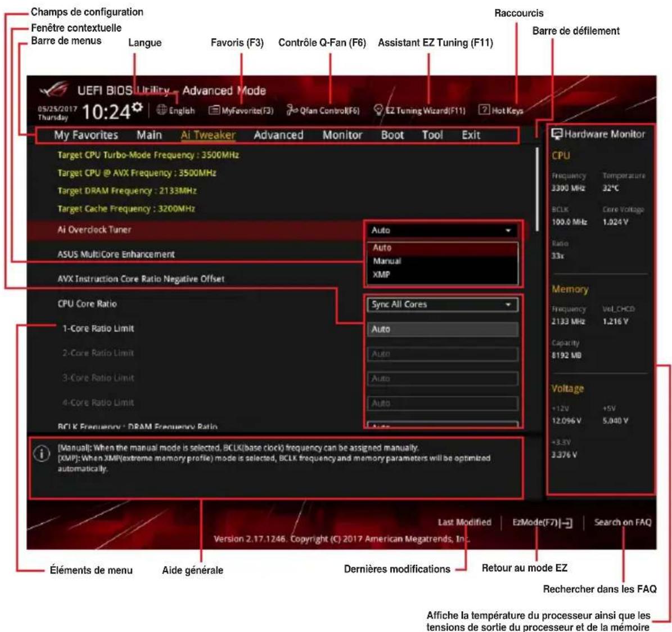Choose Manual in the overclock tuner list
Image resolution: width=672 pixels, height=632 pixels.
coord(443,261)
